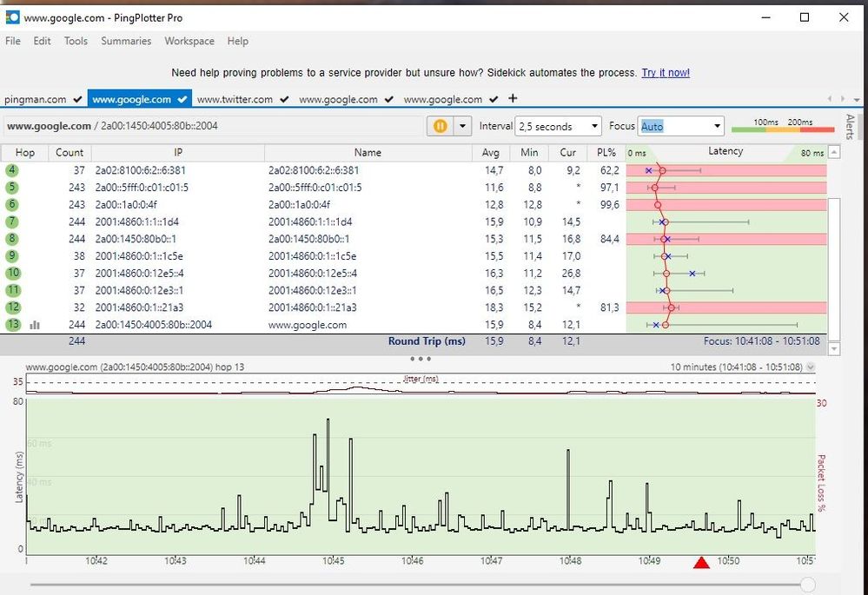The image size is (868, 595).
Task: Click hop 8 green circle icon
Action: (x=12, y=239)
